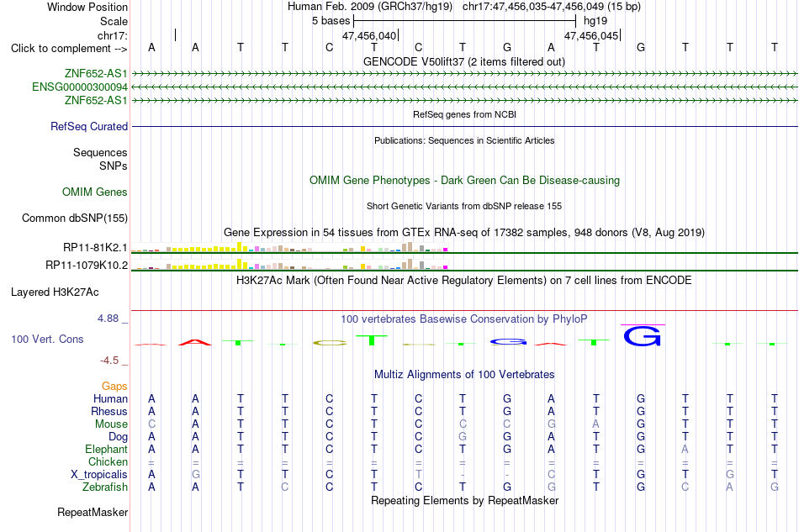The image size is (799, 532).
Task: Click the GTEx Gene Expression track title
Action: pos(464,233)
